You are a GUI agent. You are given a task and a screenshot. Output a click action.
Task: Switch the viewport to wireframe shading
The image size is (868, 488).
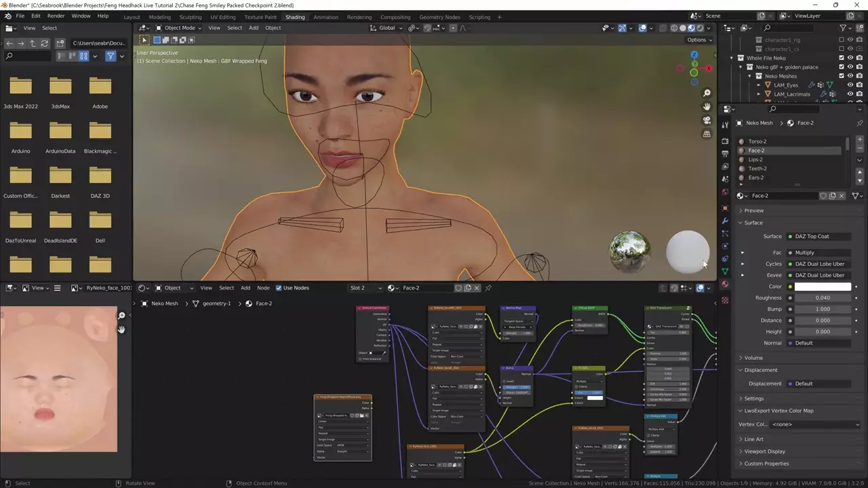pyautogui.click(x=673, y=28)
